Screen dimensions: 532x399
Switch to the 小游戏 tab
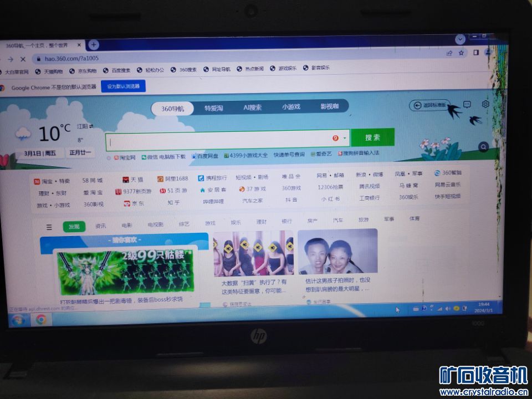pos(291,107)
